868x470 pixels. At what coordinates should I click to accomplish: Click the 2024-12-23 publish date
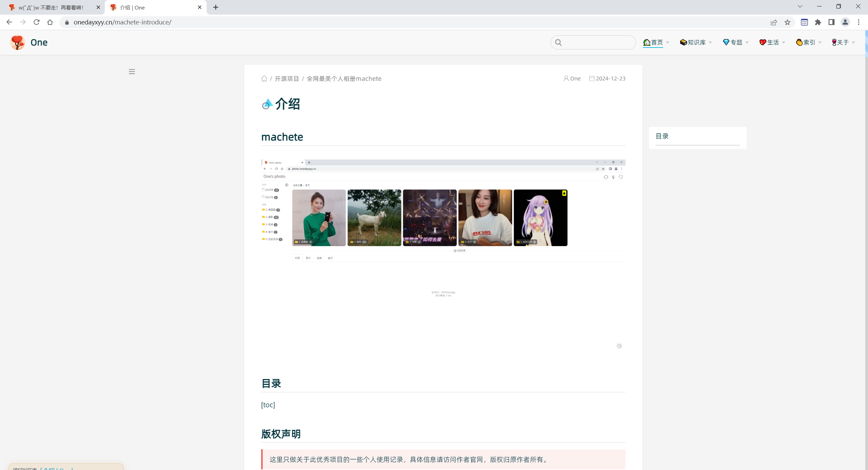pyautogui.click(x=611, y=78)
